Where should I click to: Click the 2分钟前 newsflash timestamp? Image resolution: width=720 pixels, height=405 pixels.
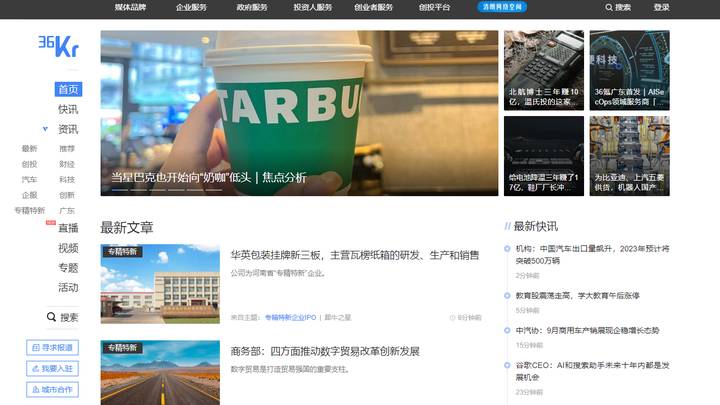[x=527, y=276]
